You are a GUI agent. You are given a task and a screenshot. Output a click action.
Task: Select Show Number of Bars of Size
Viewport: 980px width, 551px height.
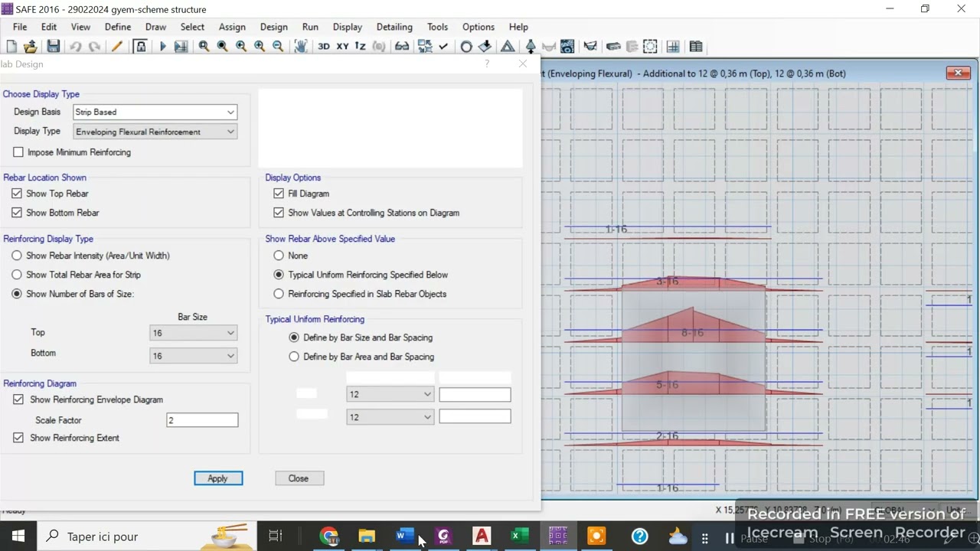pyautogui.click(x=17, y=294)
